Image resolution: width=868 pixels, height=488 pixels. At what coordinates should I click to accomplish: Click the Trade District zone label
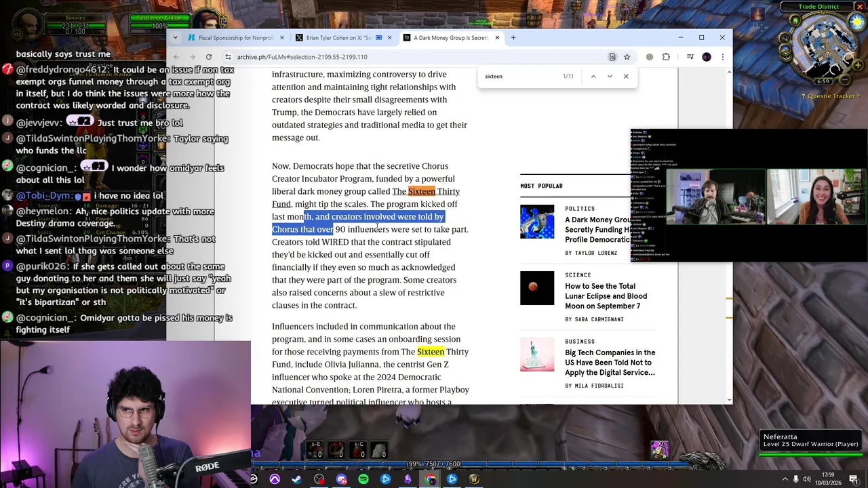click(x=818, y=7)
